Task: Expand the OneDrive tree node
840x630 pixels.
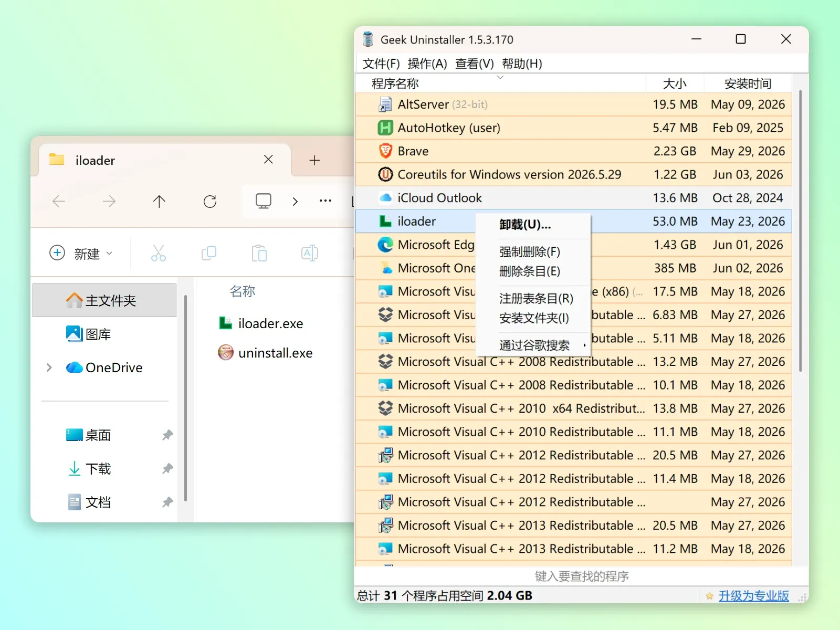Action: (49, 367)
